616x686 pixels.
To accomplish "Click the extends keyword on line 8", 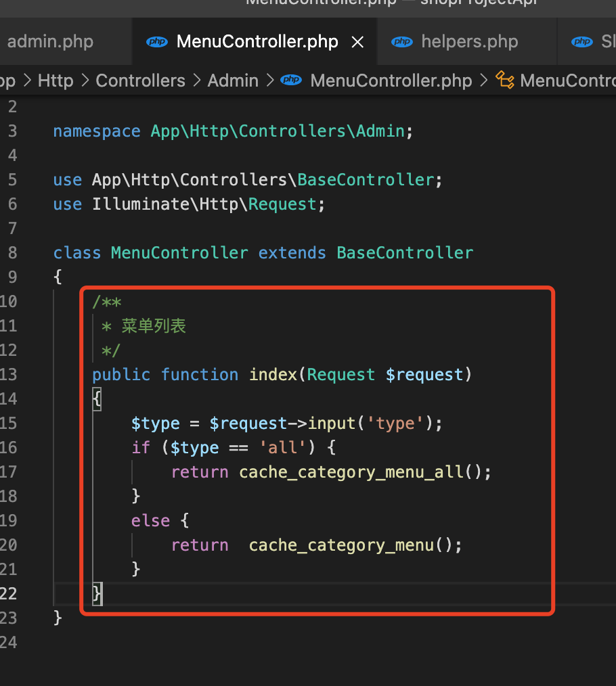I will (292, 253).
